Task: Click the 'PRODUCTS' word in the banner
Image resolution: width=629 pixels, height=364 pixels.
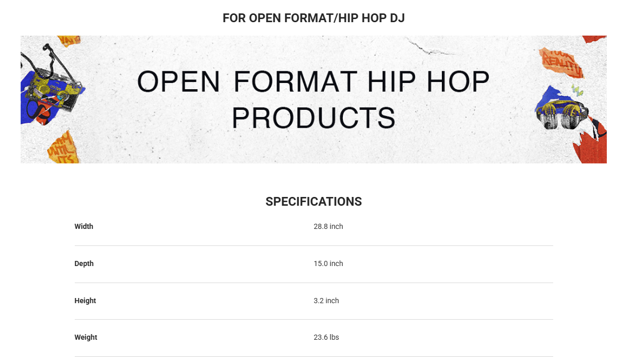Action: point(313,118)
